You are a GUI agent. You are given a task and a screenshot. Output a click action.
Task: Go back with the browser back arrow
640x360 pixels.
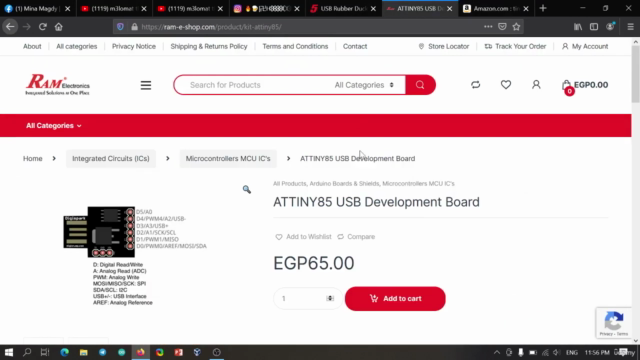click(10, 27)
